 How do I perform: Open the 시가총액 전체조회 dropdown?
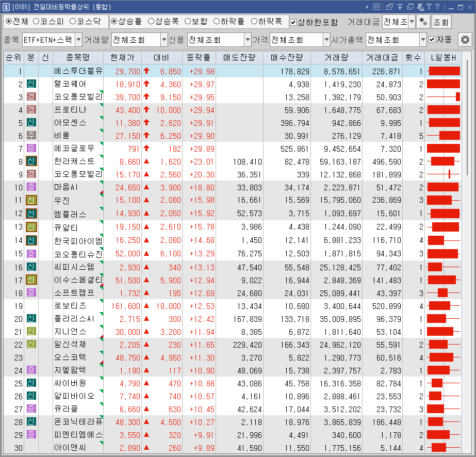(x=423, y=40)
